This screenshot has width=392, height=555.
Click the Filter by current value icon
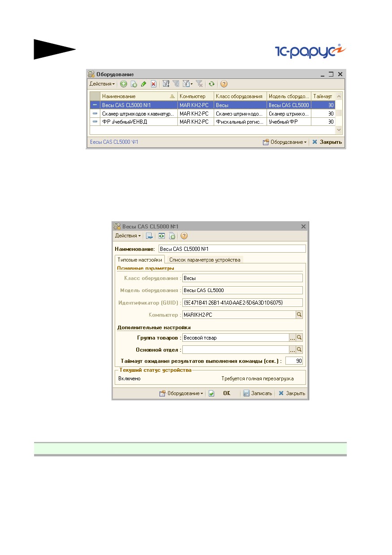coord(176,84)
